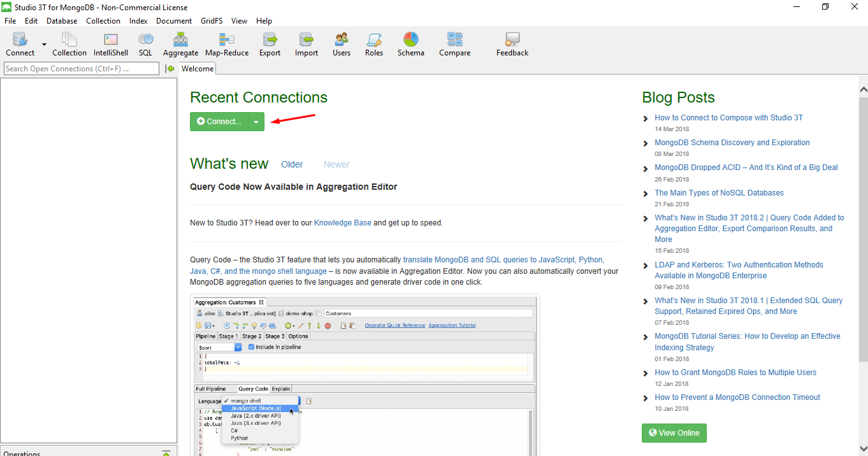Viewport: 868px width, 456px height.
Task: Click the Compare toolbar icon
Action: [455, 44]
